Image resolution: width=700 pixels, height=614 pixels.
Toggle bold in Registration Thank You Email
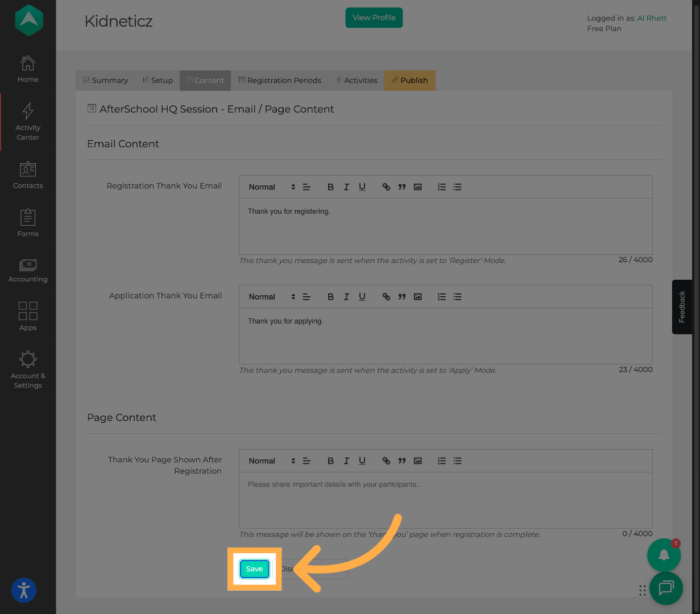(x=330, y=187)
